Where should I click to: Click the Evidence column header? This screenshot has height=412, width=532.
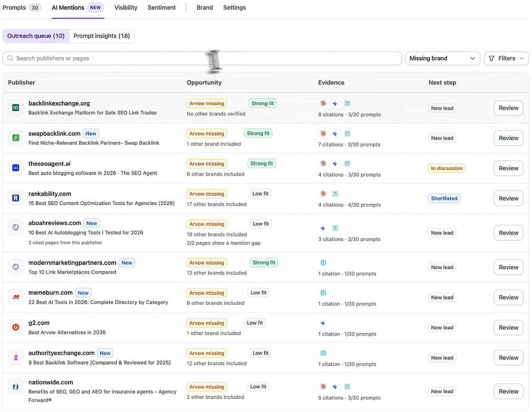pos(331,82)
